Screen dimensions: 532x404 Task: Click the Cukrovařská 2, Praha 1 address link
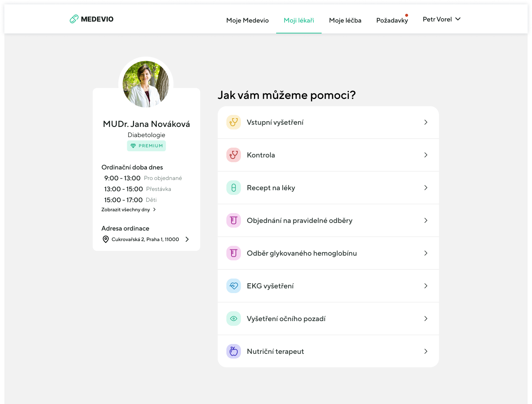pos(145,239)
